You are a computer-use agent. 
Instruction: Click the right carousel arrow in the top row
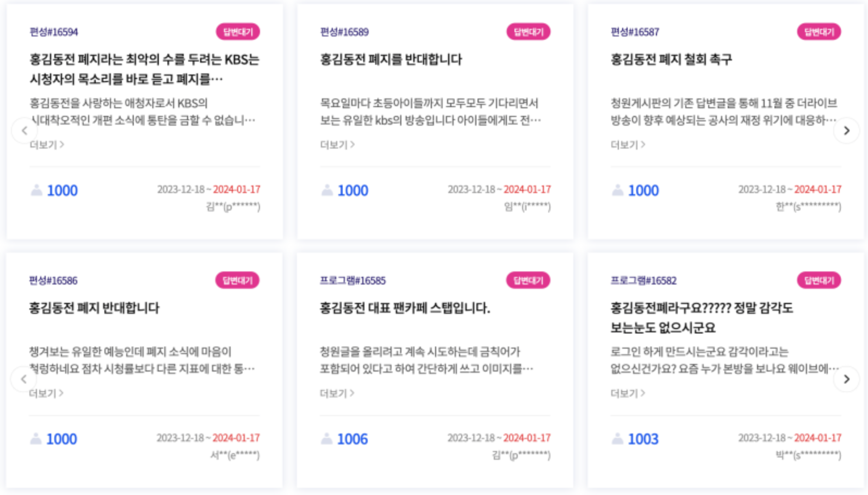pos(847,131)
